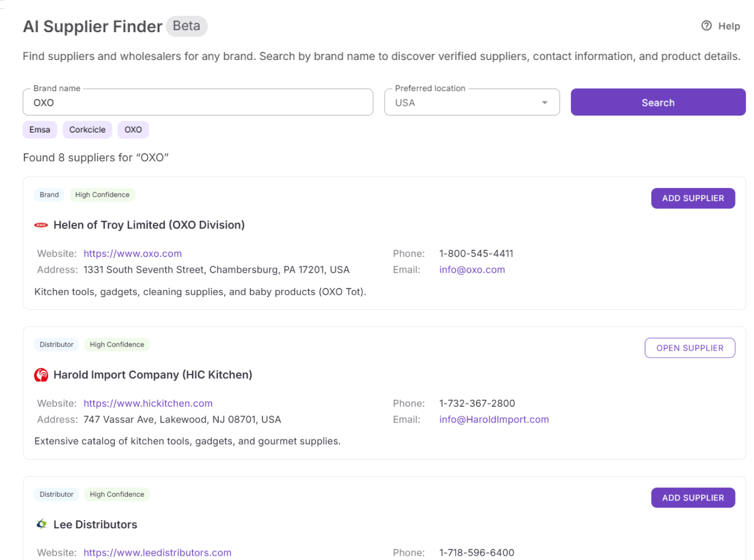
Task: Add Lee Distributors as a supplier
Action: click(x=692, y=497)
